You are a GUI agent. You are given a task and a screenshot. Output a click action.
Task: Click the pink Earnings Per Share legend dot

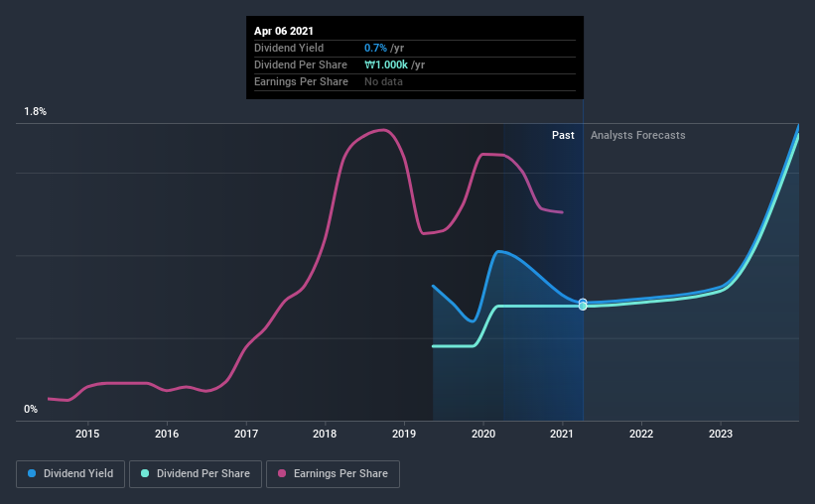point(282,473)
